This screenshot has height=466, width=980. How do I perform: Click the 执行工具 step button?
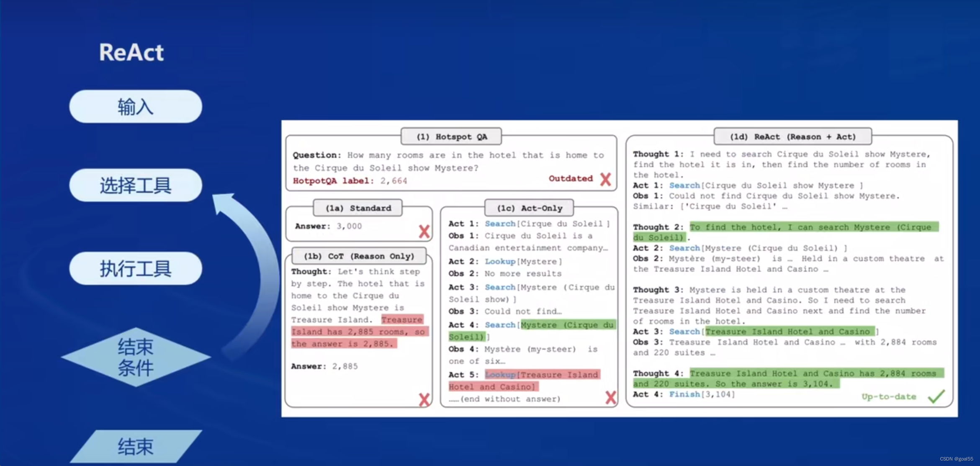click(136, 268)
